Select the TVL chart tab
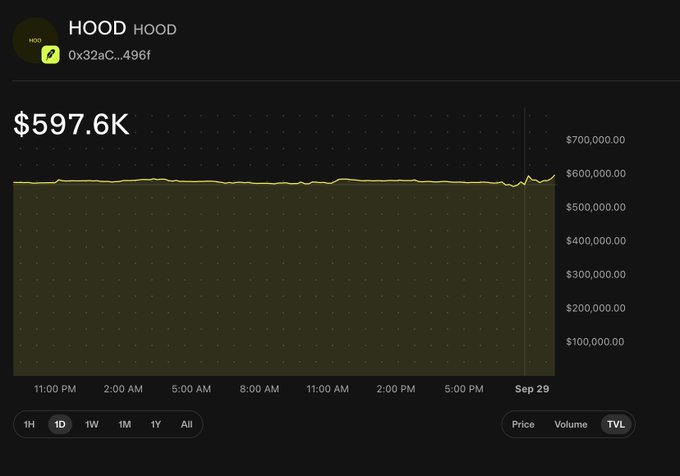680x476 pixels. click(616, 424)
